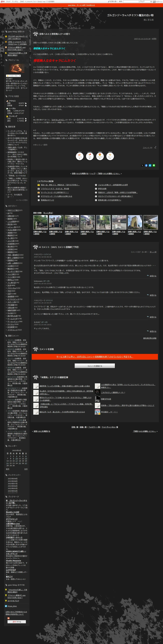
Task: Click the いいね reaction icon
Action: coord(80,156)
